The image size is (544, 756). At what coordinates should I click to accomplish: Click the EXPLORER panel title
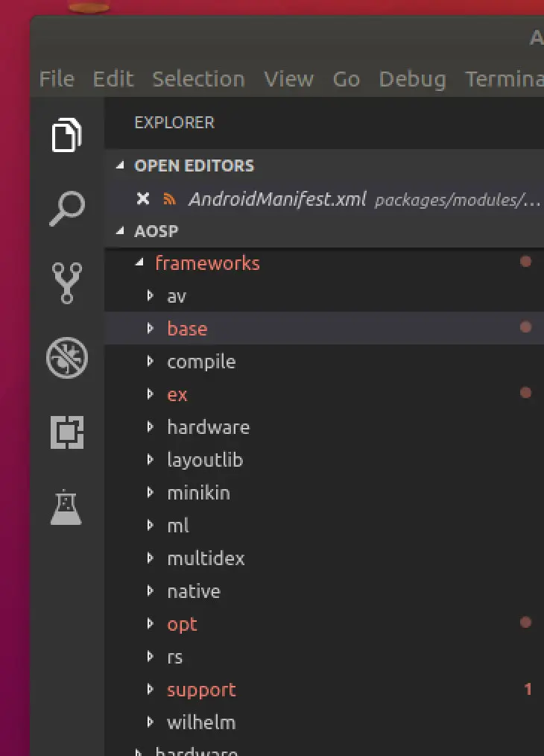click(x=174, y=122)
